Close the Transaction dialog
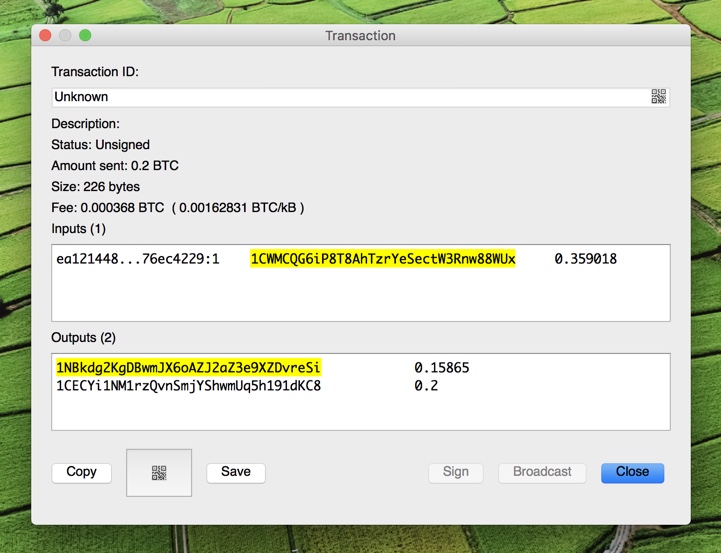 [x=632, y=472]
